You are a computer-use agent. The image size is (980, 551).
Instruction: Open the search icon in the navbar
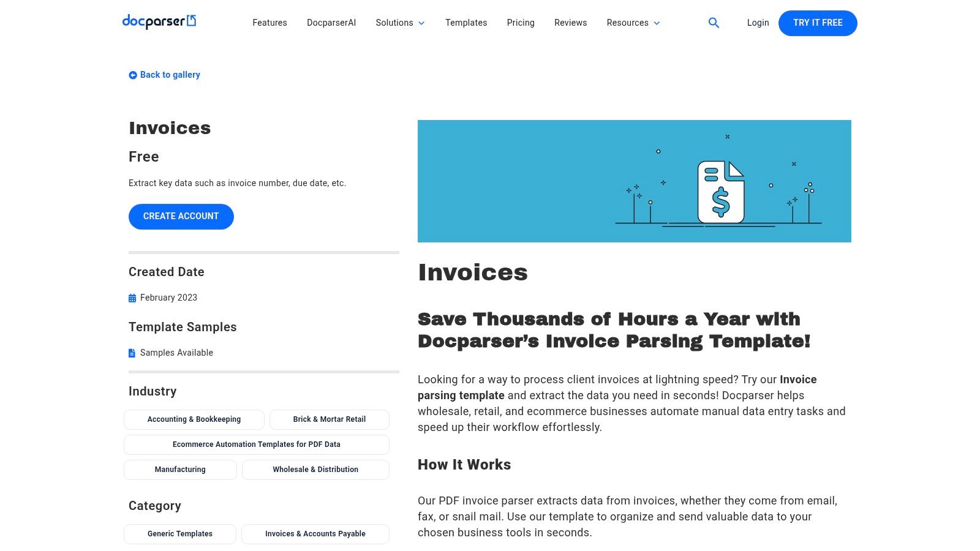click(x=714, y=23)
